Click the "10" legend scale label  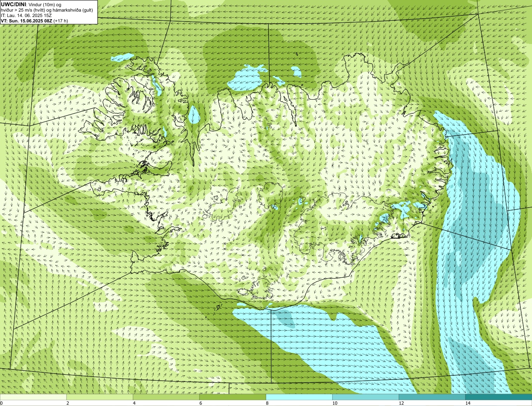point(335,403)
